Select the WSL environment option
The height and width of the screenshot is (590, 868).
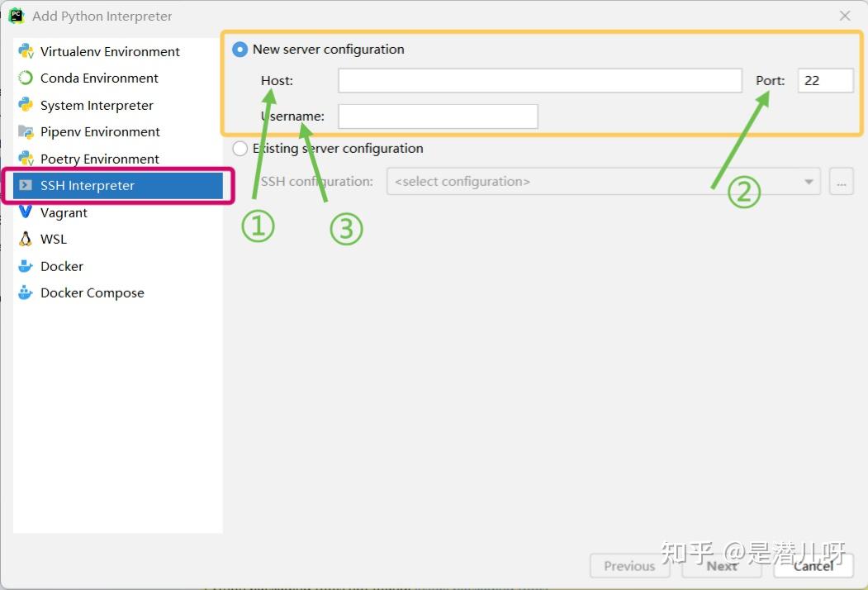click(51, 239)
